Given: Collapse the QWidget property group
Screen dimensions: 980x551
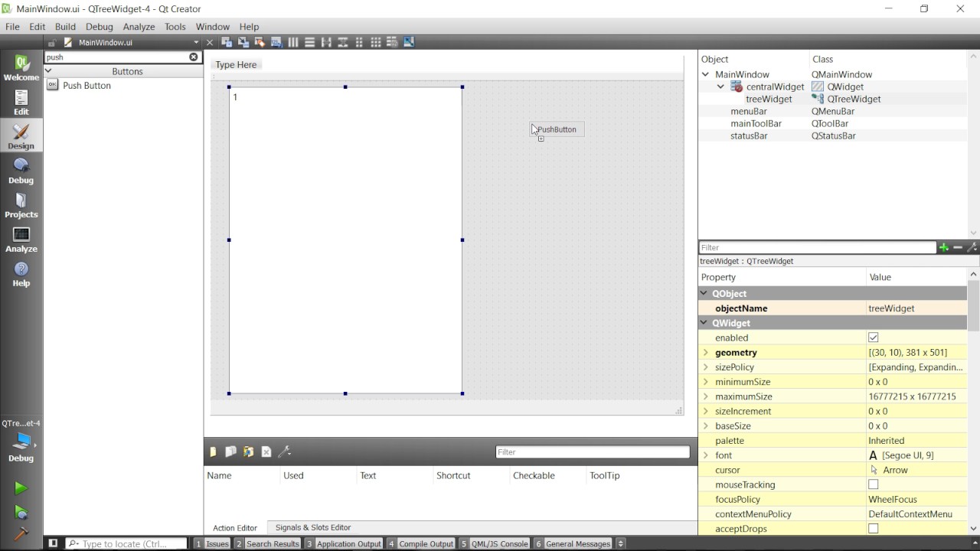Looking at the screenshot, I should point(704,323).
